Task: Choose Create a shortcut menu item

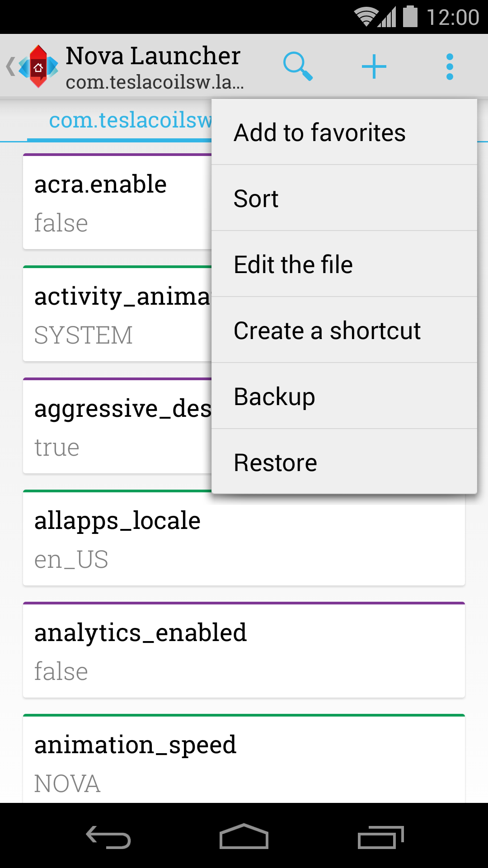Action: click(x=344, y=330)
